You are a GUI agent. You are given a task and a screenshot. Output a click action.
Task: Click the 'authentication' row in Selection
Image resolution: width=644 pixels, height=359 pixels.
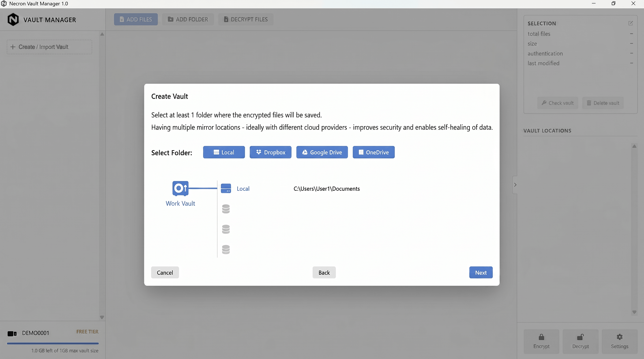click(x=580, y=54)
